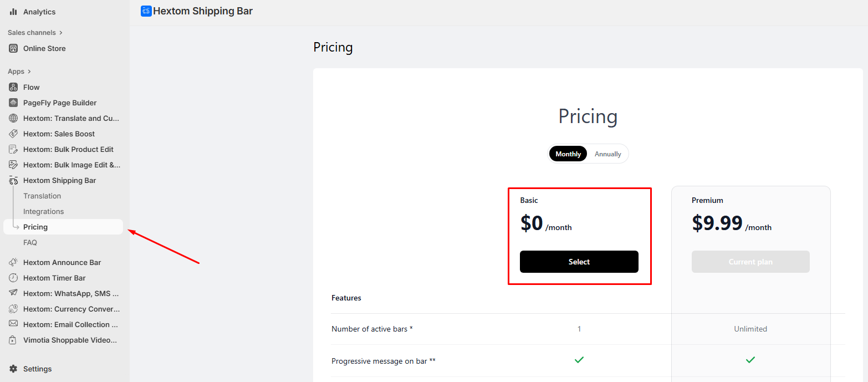Click the Hextom Timer Bar clock icon

coord(13,278)
